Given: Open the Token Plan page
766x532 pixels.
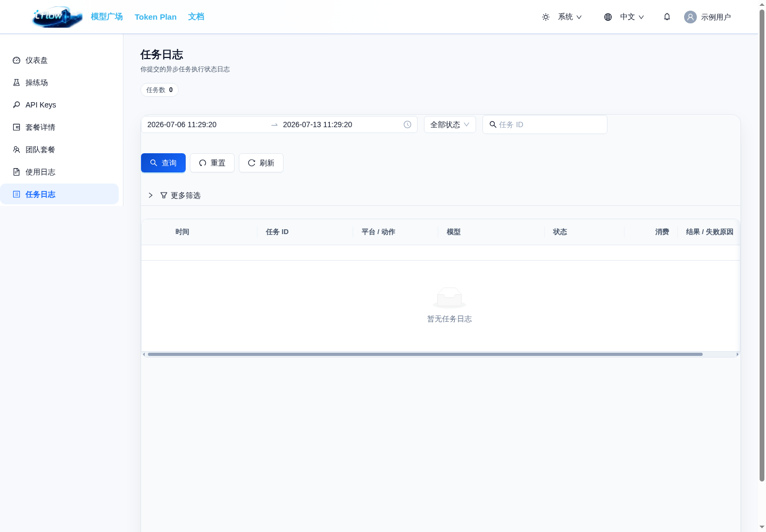Looking at the screenshot, I should 155,17.
